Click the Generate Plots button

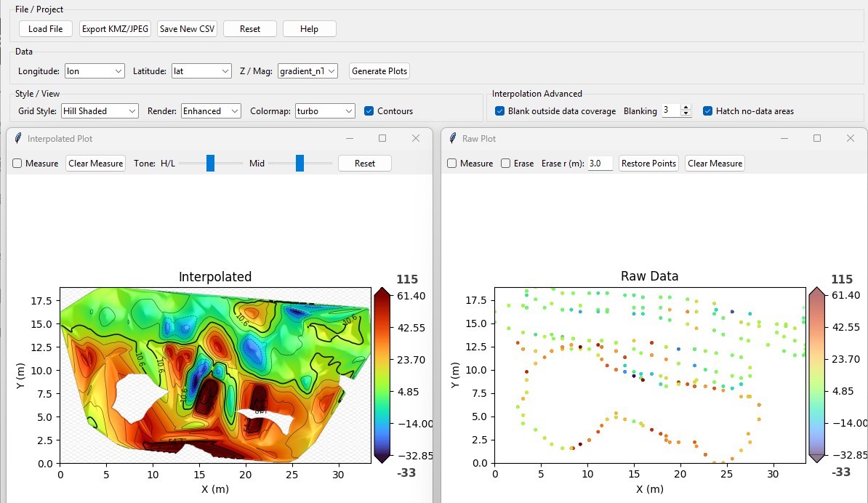tap(379, 71)
